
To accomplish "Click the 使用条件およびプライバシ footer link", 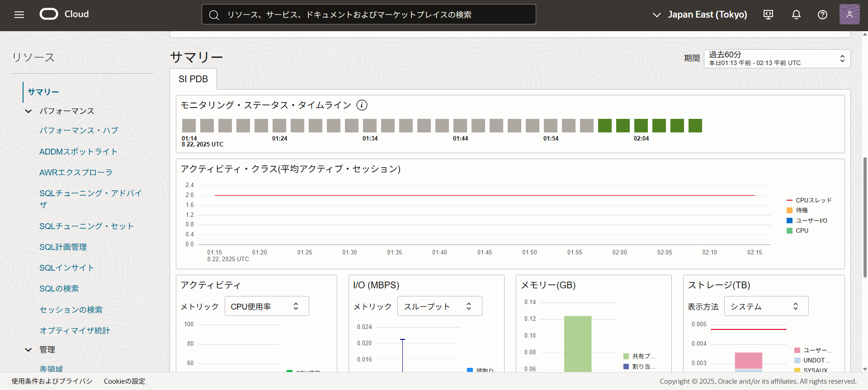I will point(52,381).
